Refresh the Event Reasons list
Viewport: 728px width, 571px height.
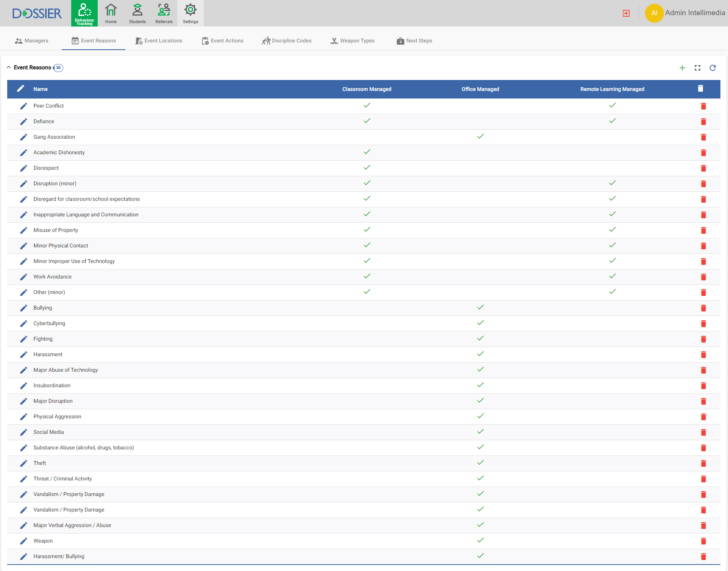click(712, 68)
